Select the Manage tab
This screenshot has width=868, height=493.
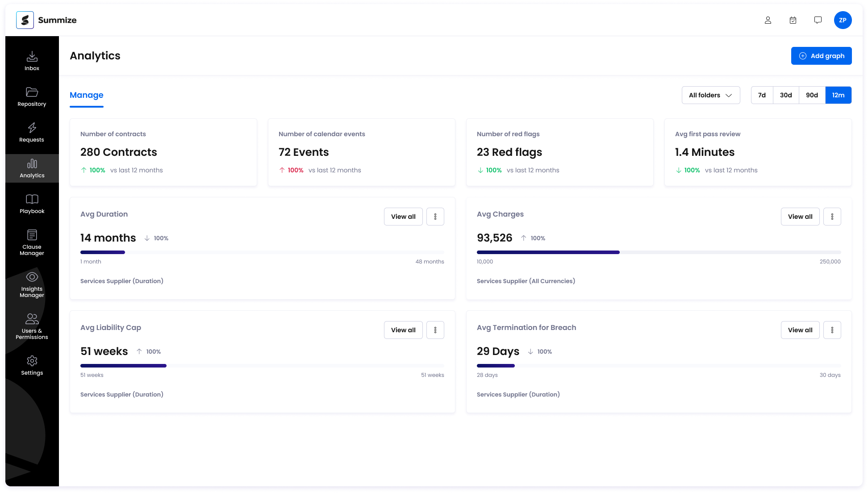(x=87, y=95)
